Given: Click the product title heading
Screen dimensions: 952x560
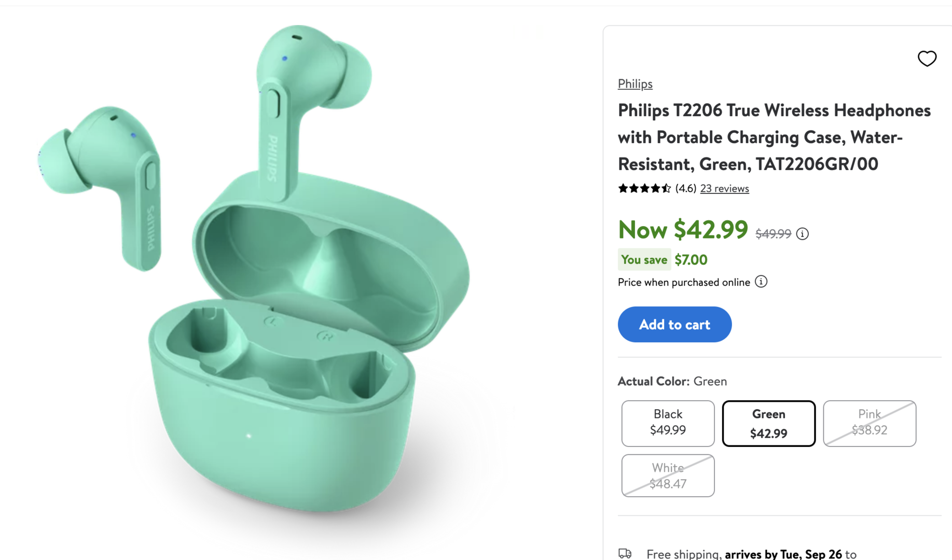Looking at the screenshot, I should pos(774,137).
